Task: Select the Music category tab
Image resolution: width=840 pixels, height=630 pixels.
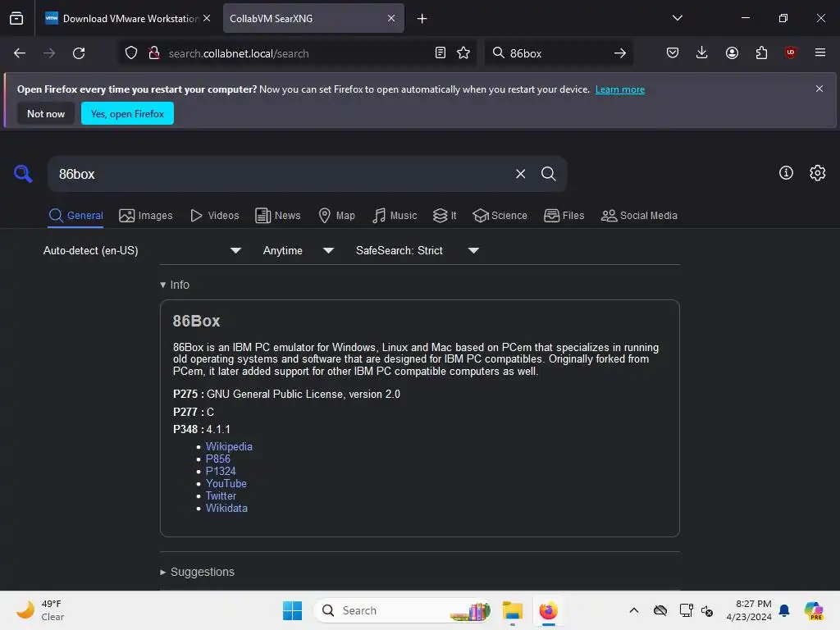Action: 395,216
